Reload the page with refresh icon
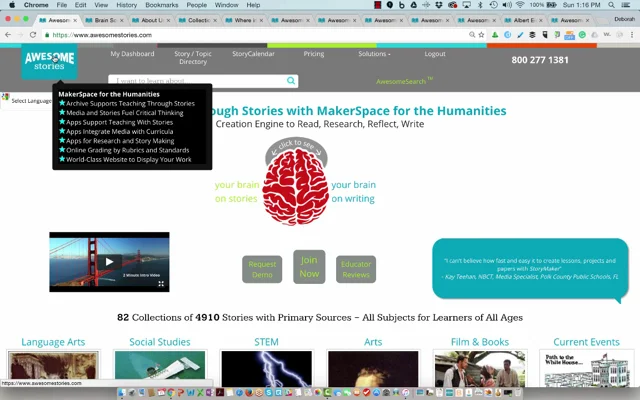 (33, 35)
